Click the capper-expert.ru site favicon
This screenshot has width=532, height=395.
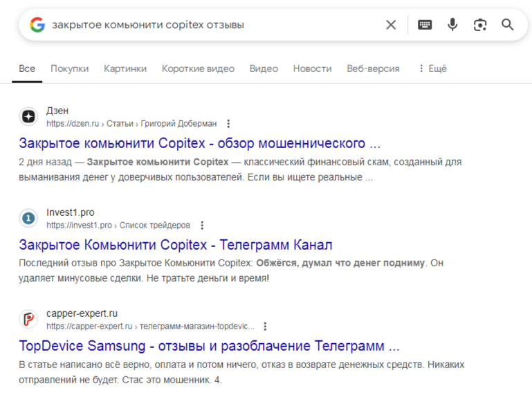pyautogui.click(x=28, y=320)
